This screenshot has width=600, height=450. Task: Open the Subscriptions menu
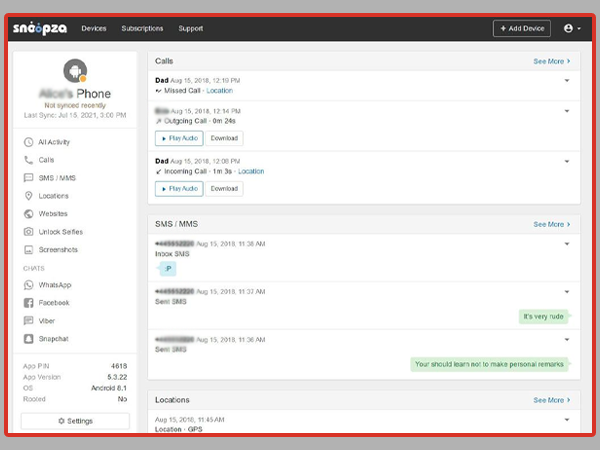tap(142, 28)
